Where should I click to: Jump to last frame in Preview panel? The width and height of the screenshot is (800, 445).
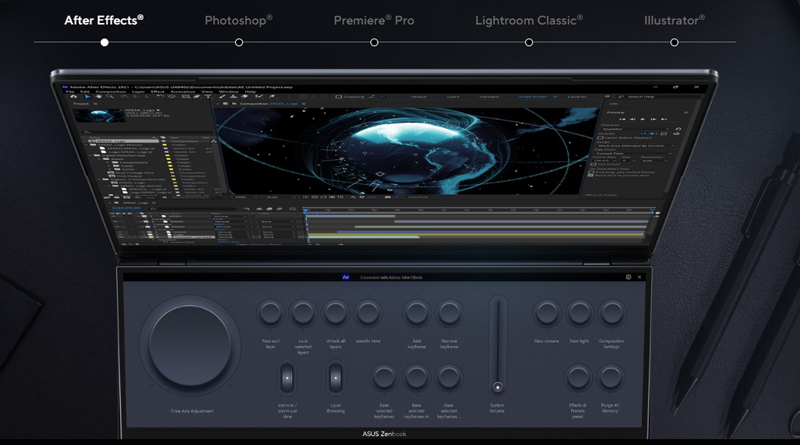(x=664, y=119)
